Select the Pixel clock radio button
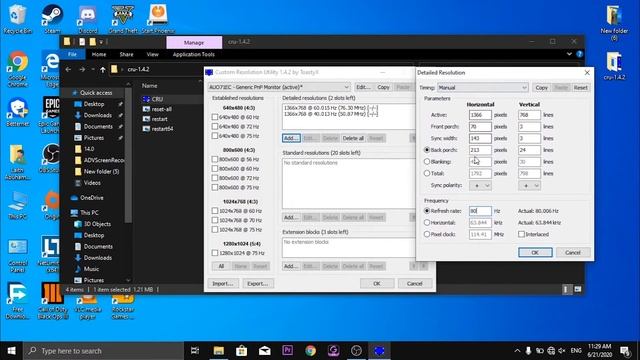The width and height of the screenshot is (640, 360). 427,234
